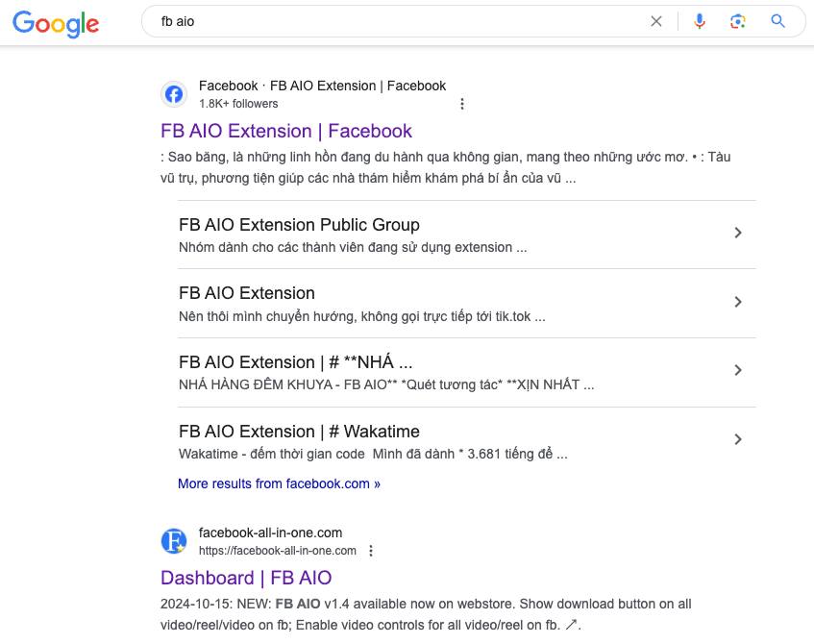
Task: Click 'More results from facebook.com »'
Action: tap(279, 484)
